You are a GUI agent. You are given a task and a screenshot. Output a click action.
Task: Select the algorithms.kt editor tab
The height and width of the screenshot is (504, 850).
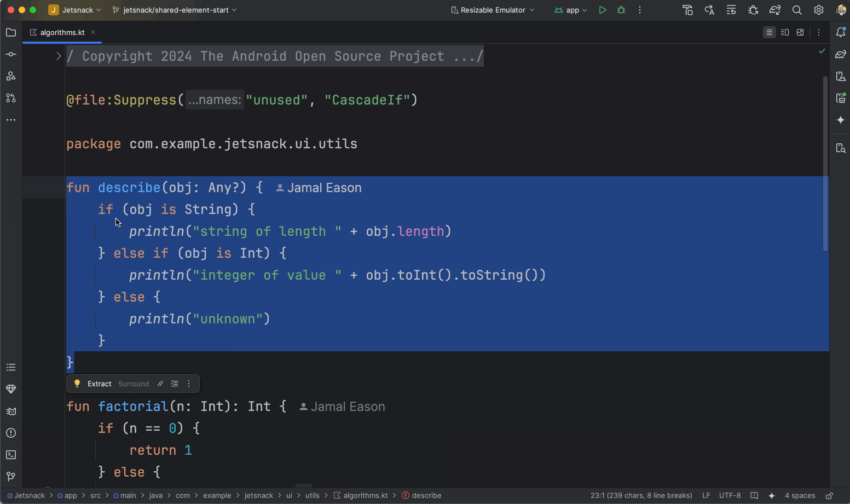(62, 32)
